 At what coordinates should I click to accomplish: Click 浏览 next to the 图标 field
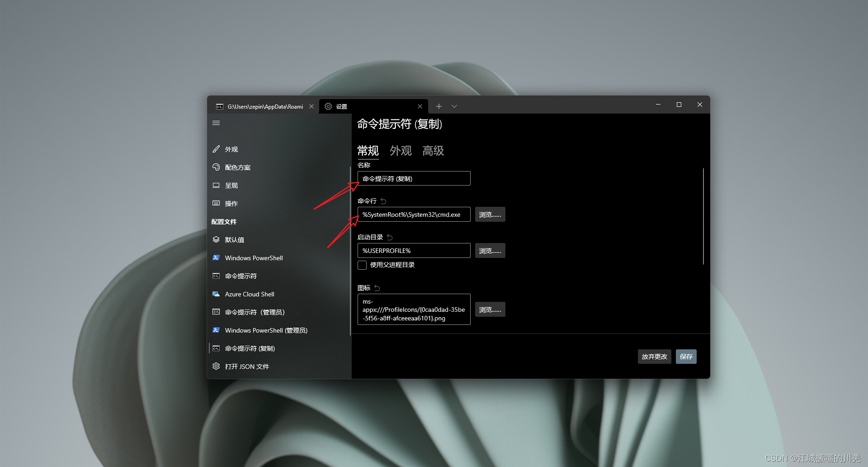[490, 310]
